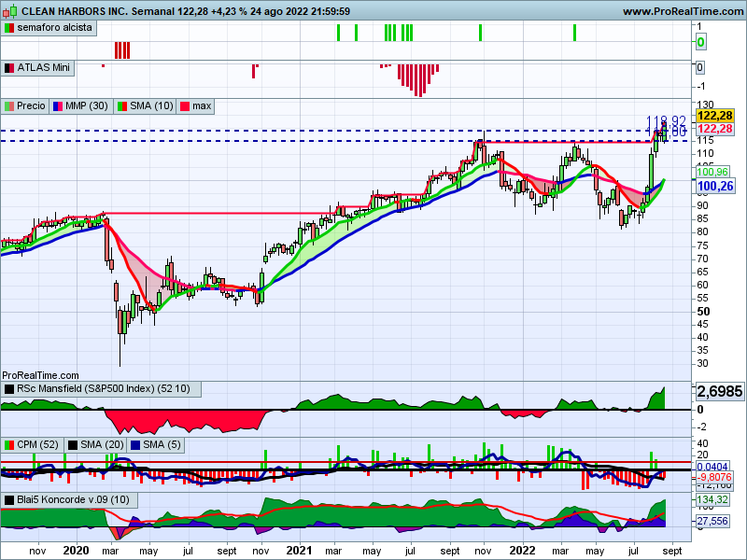This screenshot has width=747, height=560.
Task: Click the www.ProRealTime.com link in header
Action: tap(683, 11)
